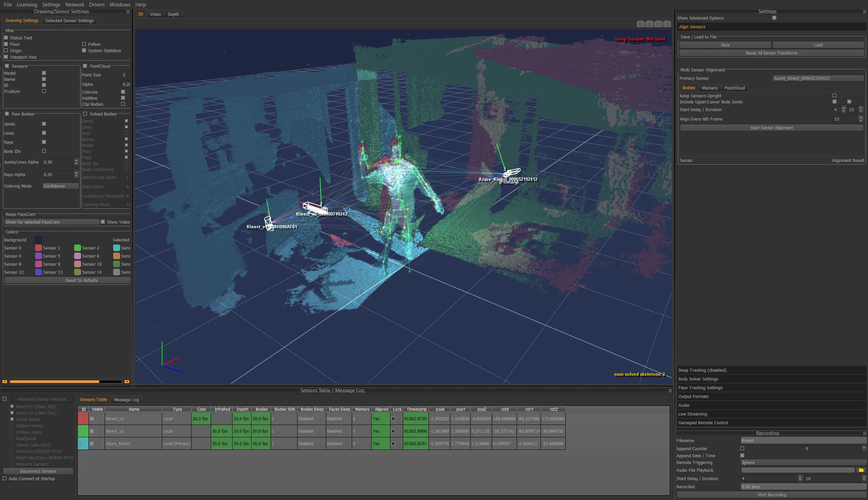868x500 pixels.
Task: Toggle Show Advanced Options checkbox
Action: click(x=774, y=18)
